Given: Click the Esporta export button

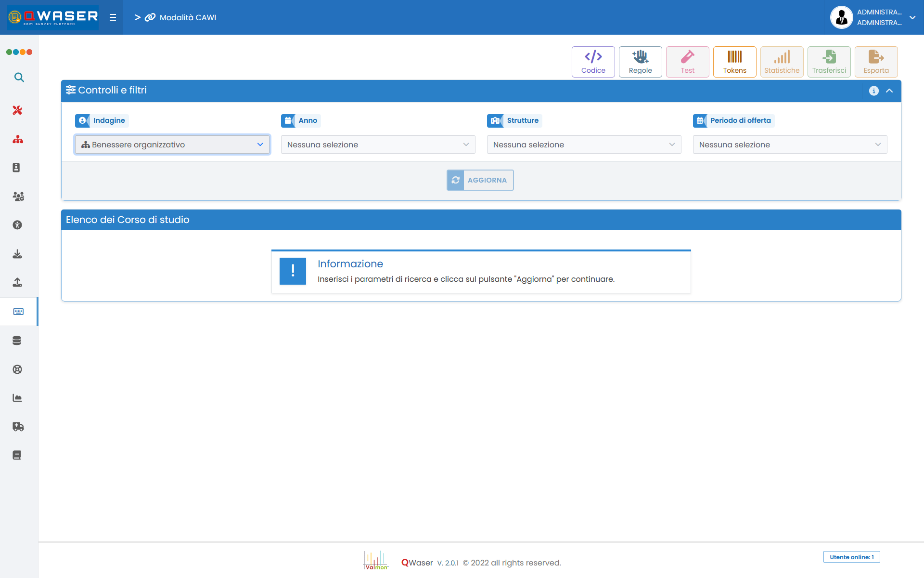Looking at the screenshot, I should (x=876, y=62).
